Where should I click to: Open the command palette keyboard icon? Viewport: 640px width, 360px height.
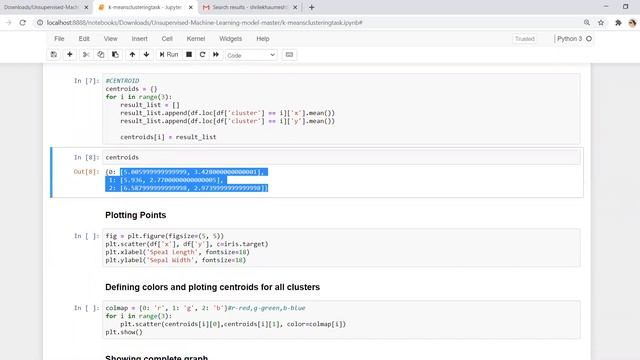coord(289,55)
